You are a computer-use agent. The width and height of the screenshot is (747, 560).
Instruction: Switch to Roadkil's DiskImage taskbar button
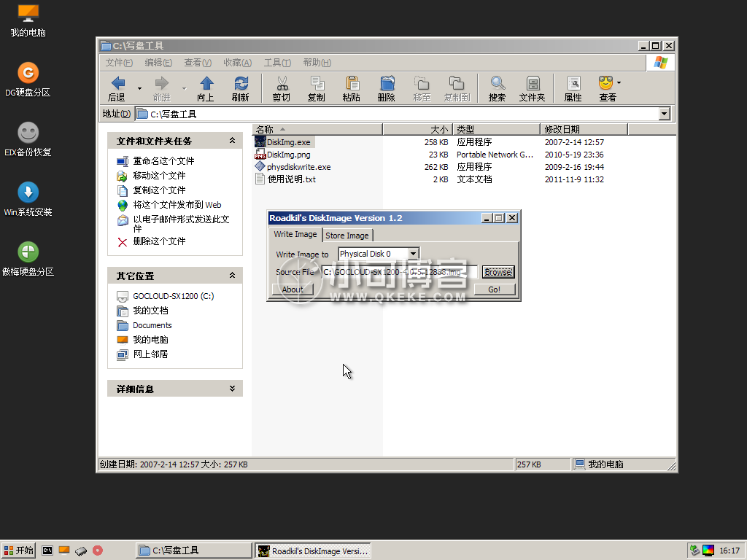(313, 551)
